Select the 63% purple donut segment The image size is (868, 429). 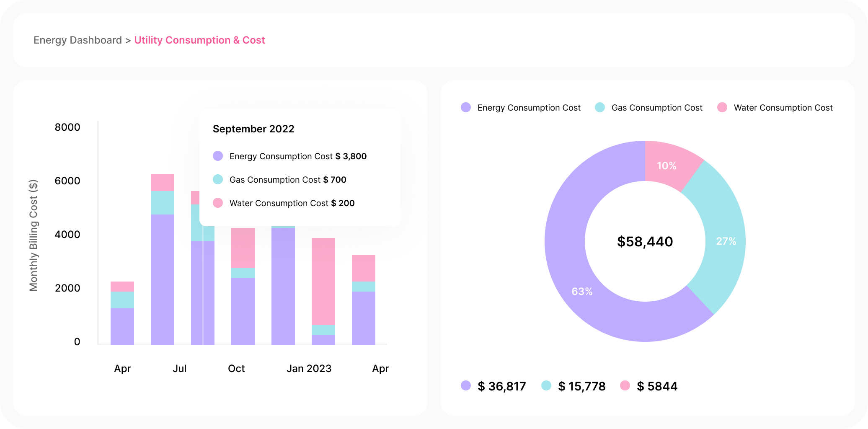(582, 291)
